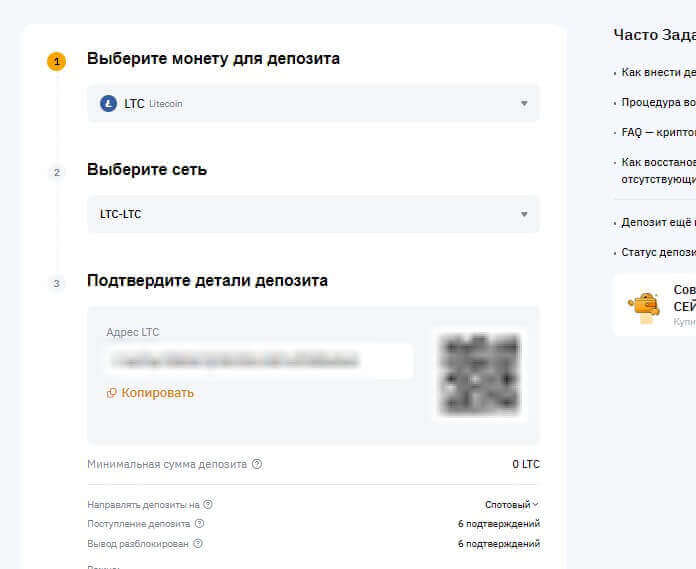696x569 pixels.
Task: Click the copy icon beside Копировать
Action: [x=112, y=393]
